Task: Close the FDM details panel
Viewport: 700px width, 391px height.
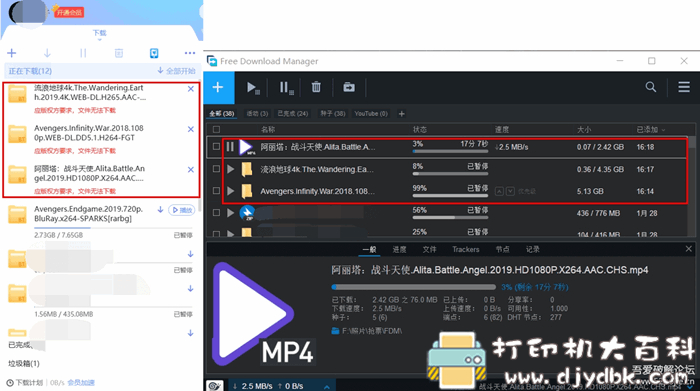Action: [x=688, y=249]
